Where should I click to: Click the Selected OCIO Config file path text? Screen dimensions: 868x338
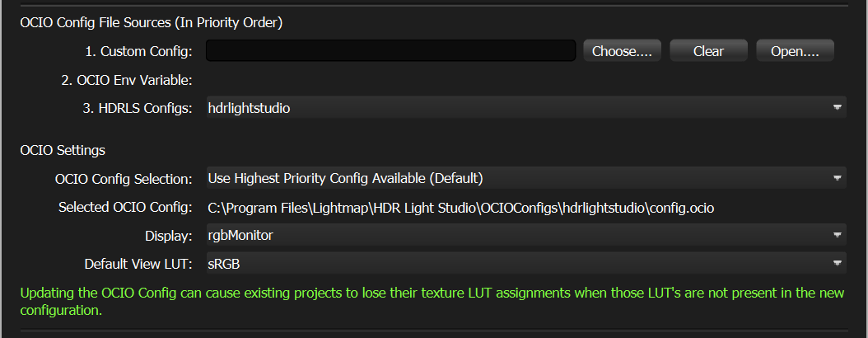(460, 208)
